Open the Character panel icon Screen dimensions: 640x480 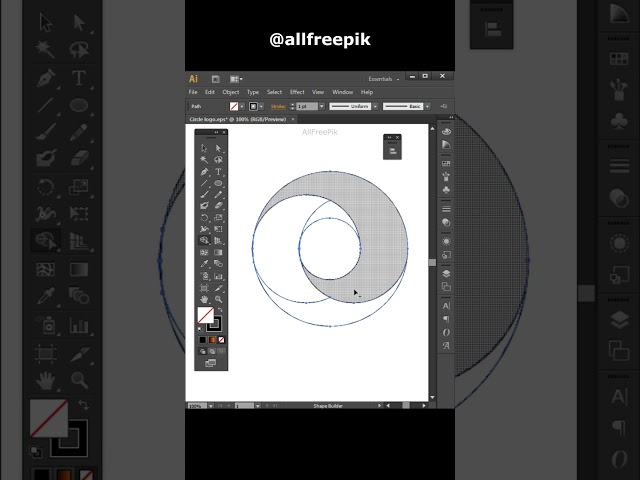(446, 306)
